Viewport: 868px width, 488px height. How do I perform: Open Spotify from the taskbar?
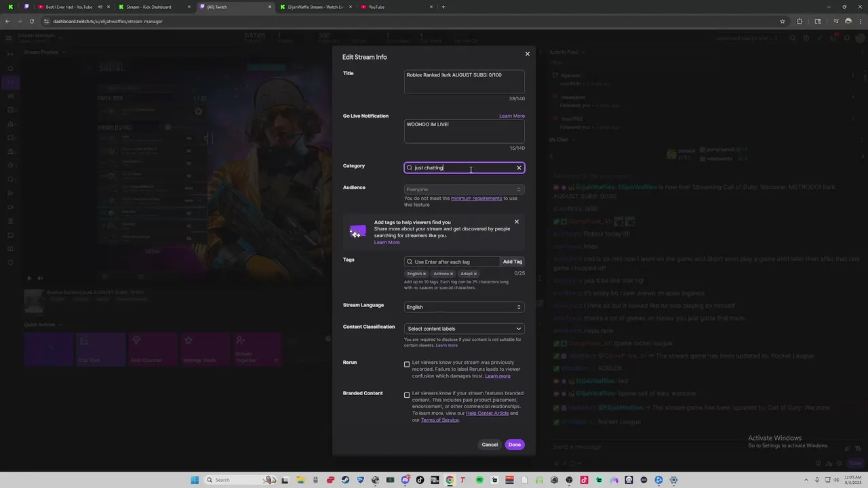click(x=479, y=480)
